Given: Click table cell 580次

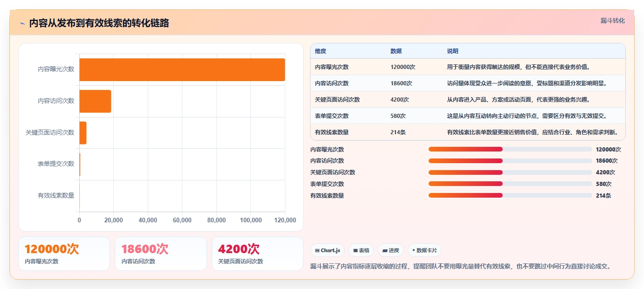Looking at the screenshot, I should tap(398, 116).
